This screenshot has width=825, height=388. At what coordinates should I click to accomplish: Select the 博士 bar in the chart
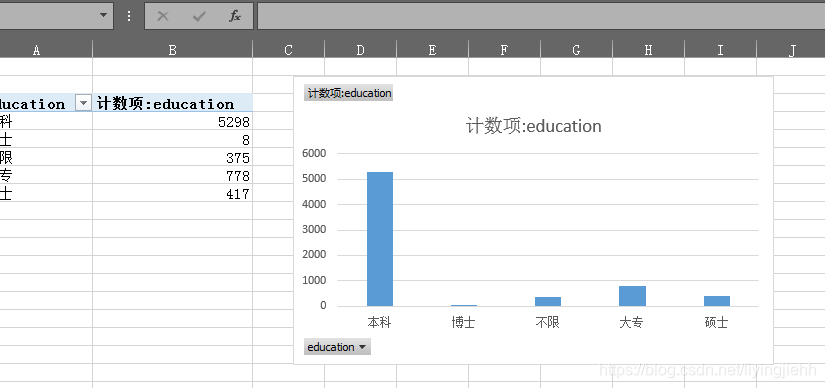(464, 305)
